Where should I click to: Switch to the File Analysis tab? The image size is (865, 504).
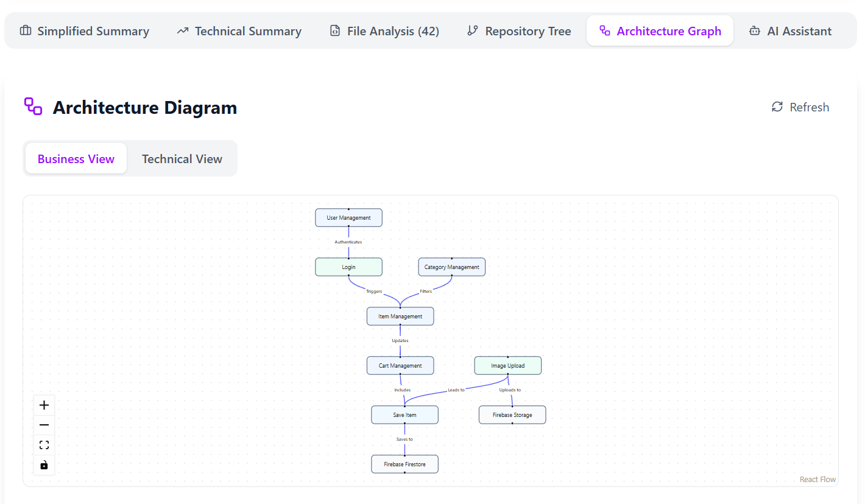384,30
